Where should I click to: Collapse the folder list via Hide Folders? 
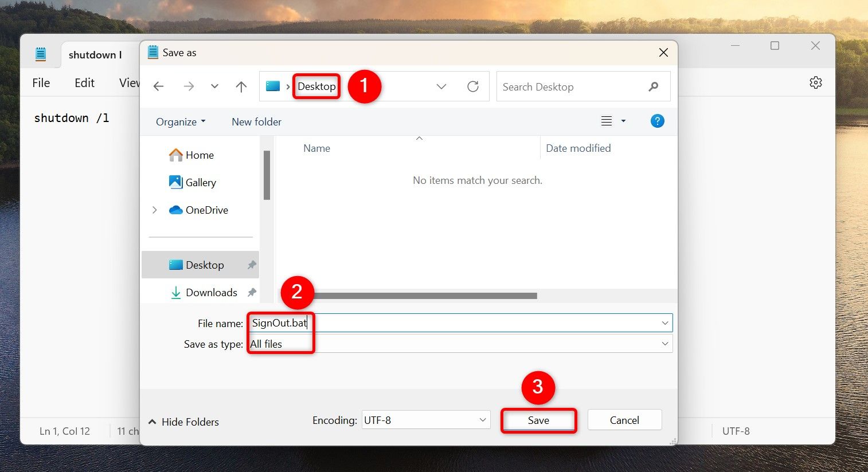[183, 422]
